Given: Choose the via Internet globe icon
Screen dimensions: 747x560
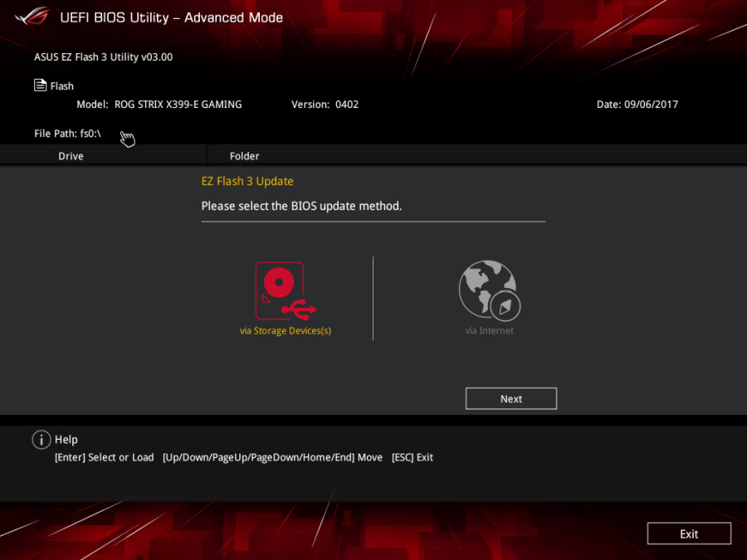Looking at the screenshot, I should pyautogui.click(x=489, y=290).
